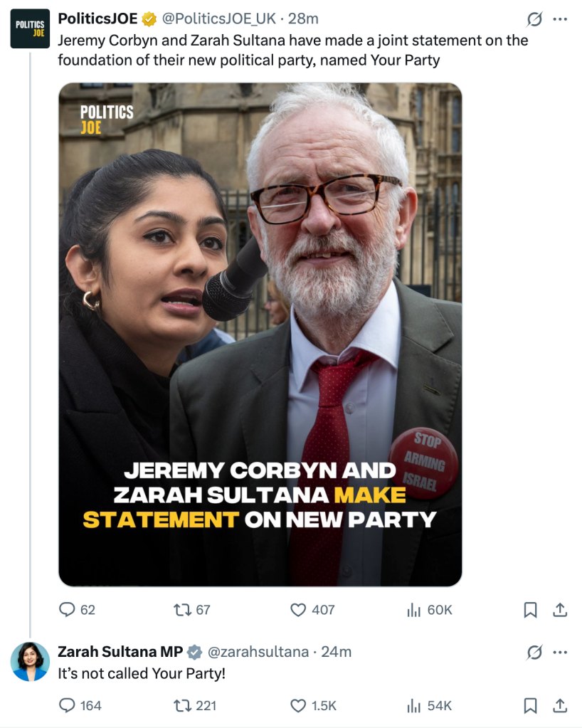Reply to the PoliticsJOE post

tap(67, 610)
